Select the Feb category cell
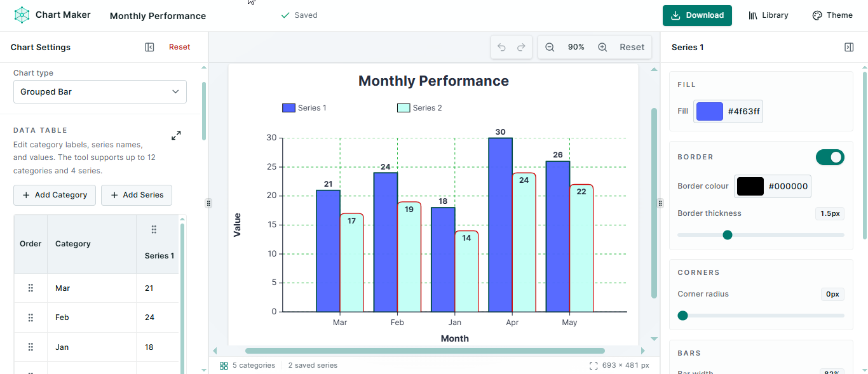Image resolution: width=868 pixels, height=374 pixels. click(x=92, y=317)
